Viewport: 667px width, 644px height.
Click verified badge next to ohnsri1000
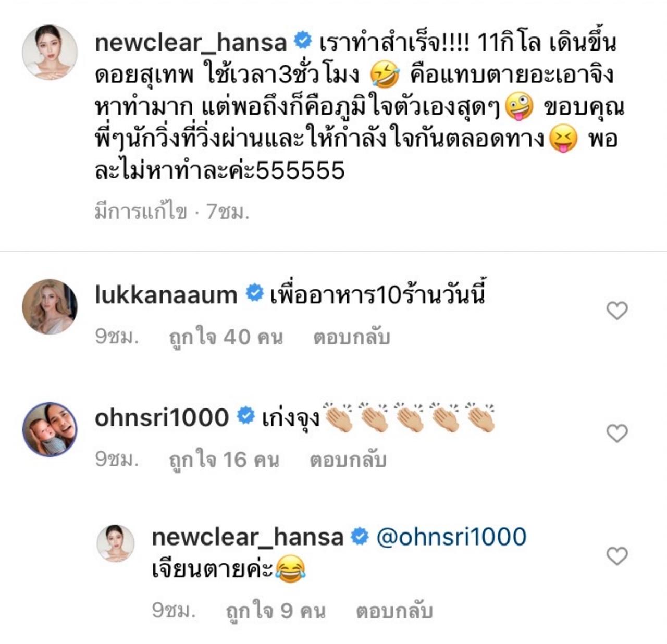[x=246, y=416]
